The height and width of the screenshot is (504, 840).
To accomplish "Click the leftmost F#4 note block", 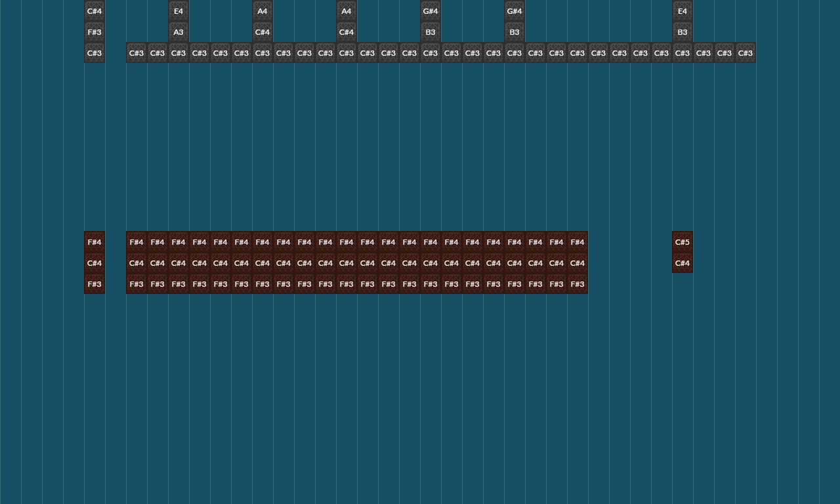I will pos(93,241).
